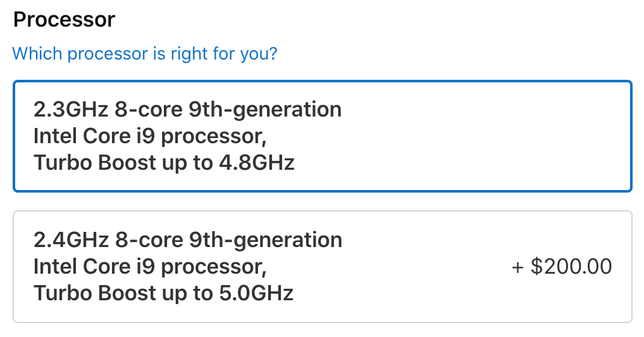Click the Processor section heading
The height and width of the screenshot is (337, 644).
pos(64,20)
